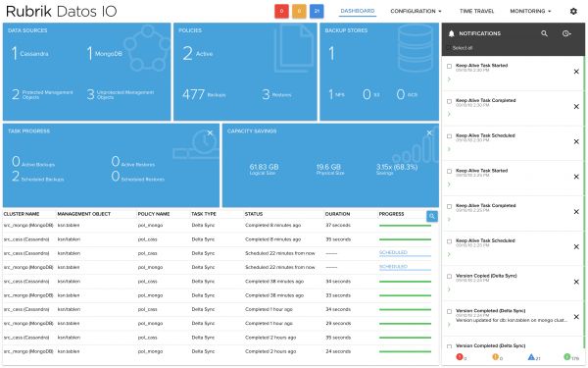Image resolution: width=588 pixels, height=368 pixels.
Task: Go to the Time Travel tab
Action: click(476, 11)
